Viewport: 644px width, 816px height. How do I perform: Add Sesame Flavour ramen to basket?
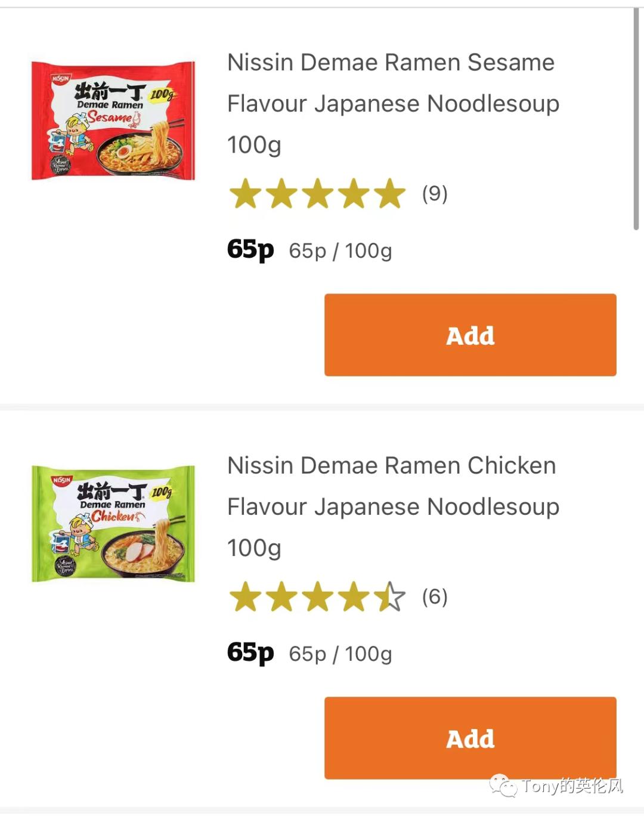coord(470,335)
